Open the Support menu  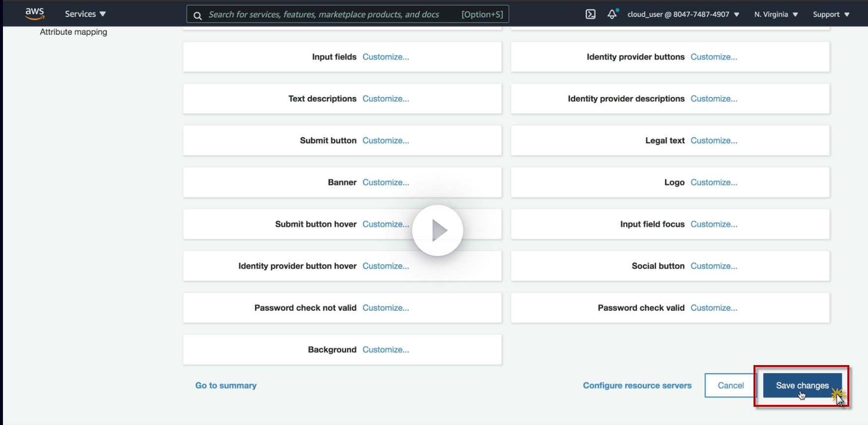click(831, 14)
